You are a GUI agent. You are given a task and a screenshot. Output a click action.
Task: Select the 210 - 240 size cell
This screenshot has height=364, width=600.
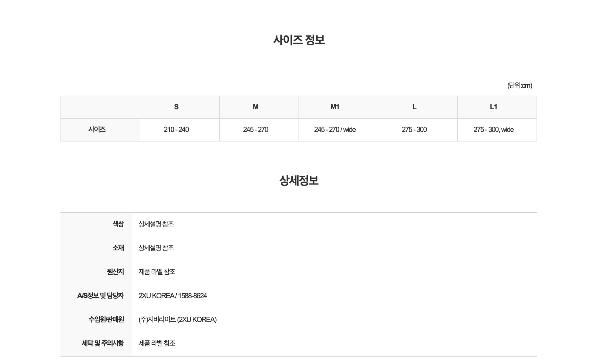pyautogui.click(x=176, y=130)
